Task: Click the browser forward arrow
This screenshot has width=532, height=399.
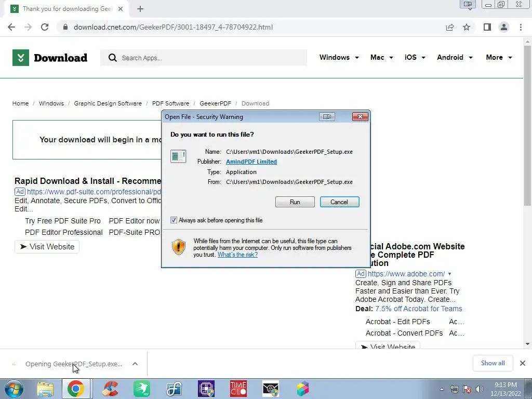Action: coord(28,27)
